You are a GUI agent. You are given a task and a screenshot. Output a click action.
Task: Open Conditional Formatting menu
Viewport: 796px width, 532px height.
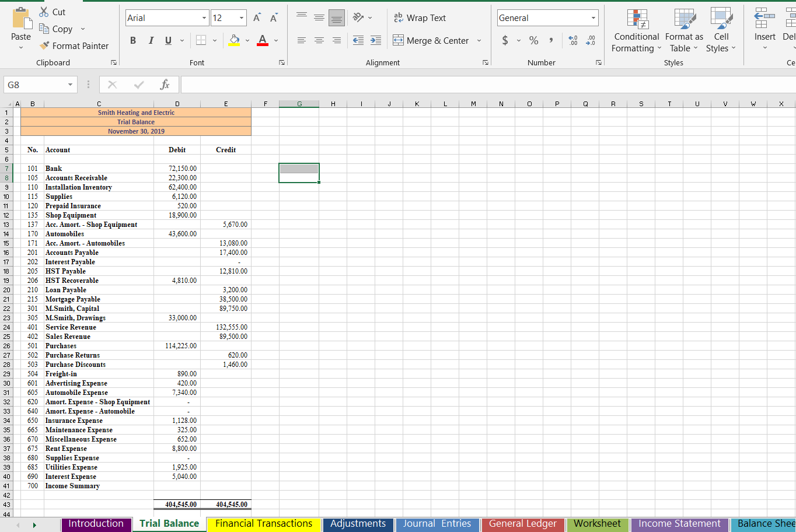(x=637, y=32)
